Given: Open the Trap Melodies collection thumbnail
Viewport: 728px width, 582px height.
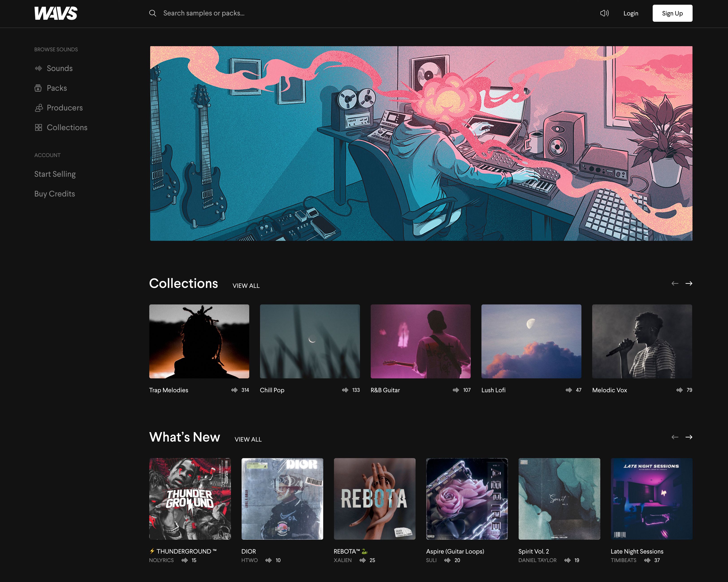Looking at the screenshot, I should point(199,341).
